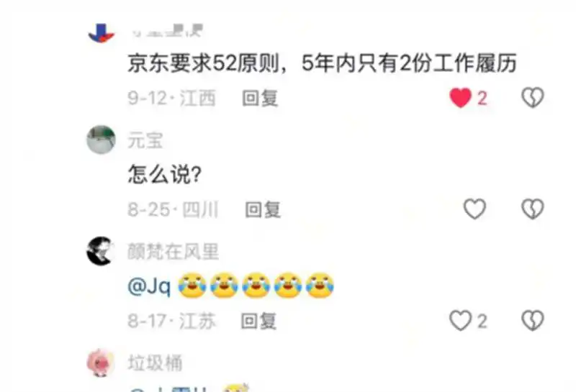Open username 元宝

(145, 140)
